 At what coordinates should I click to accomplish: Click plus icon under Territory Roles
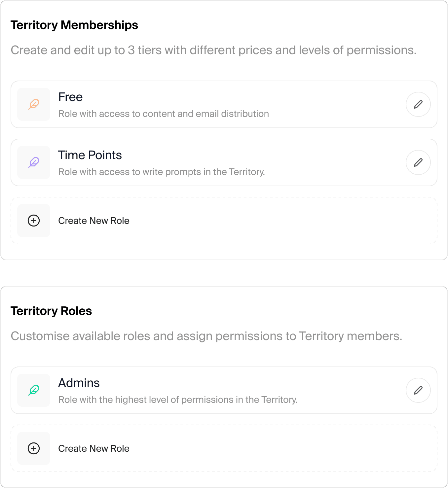[34, 448]
